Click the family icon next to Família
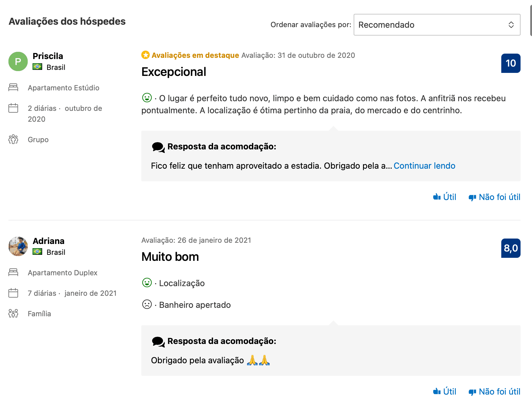The image size is (532, 406). (13, 314)
